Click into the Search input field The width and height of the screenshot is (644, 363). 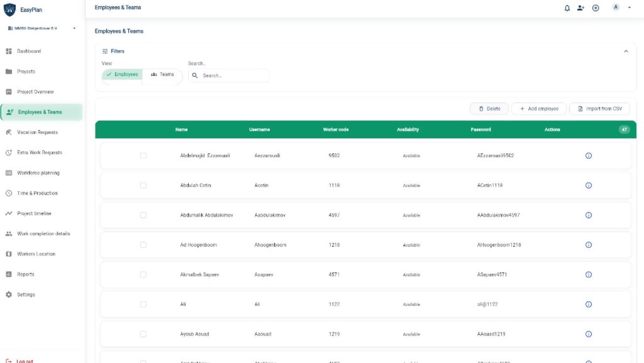[x=229, y=75]
